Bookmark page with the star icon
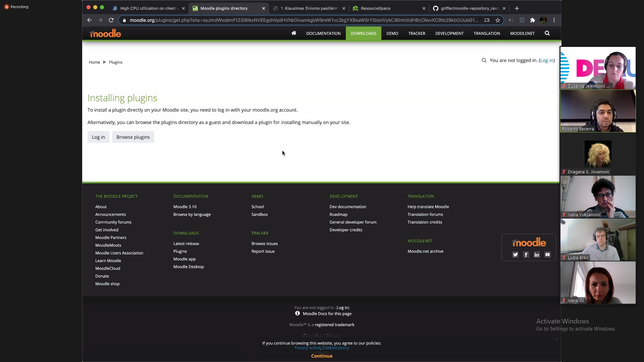644x362 pixels. pos(498,20)
